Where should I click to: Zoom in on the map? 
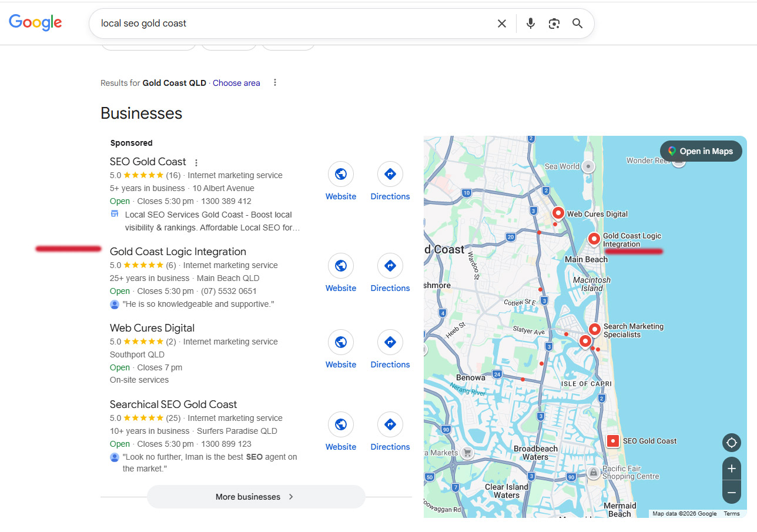(x=732, y=469)
